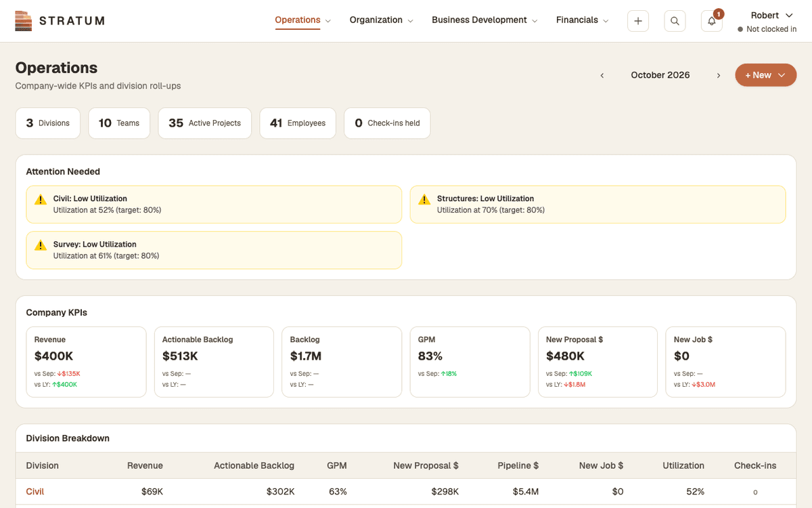Click the Division column header
The height and width of the screenshot is (508, 812).
[43, 466]
